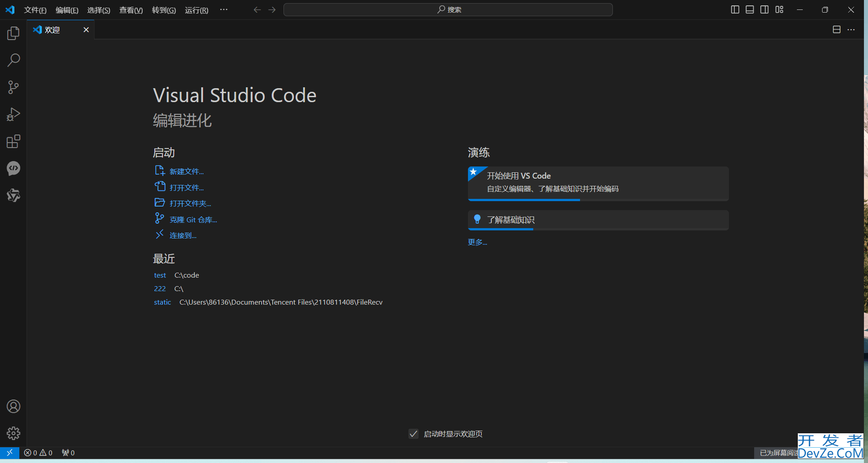Open the Extensions view
The image size is (868, 463).
(13, 141)
